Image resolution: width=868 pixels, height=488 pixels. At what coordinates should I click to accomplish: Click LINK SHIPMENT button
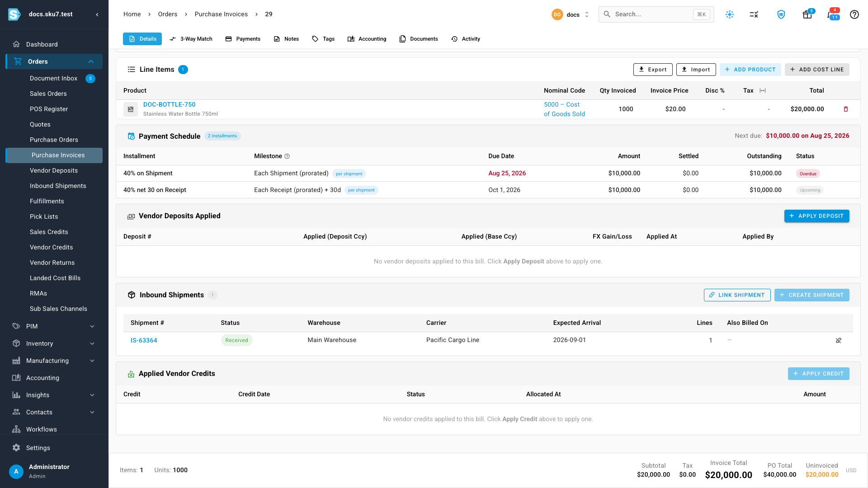click(x=737, y=295)
